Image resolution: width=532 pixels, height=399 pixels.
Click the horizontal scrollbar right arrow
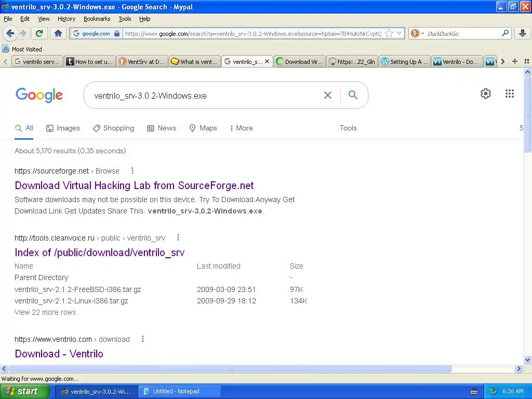click(x=518, y=368)
